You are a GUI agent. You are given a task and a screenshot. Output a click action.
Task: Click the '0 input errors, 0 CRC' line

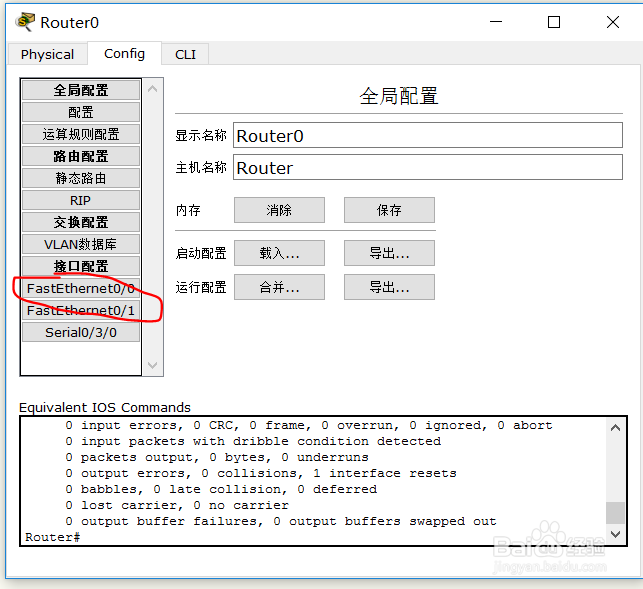309,425
